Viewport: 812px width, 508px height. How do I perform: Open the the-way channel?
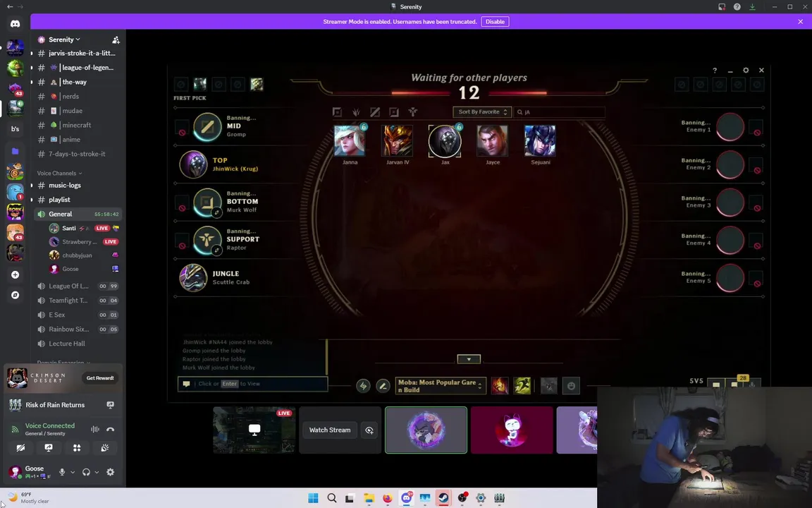78,82
